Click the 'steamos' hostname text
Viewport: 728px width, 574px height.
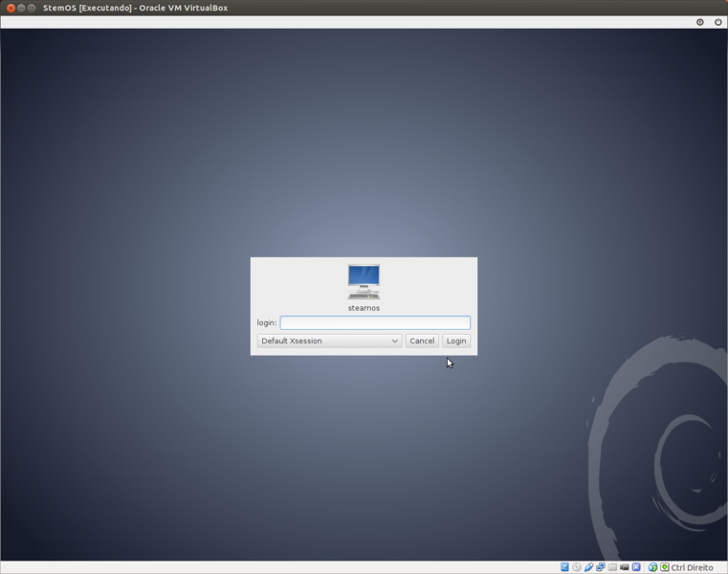click(x=364, y=308)
